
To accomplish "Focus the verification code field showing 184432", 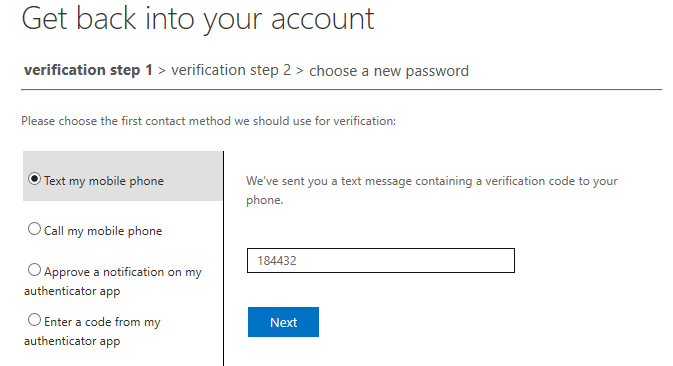I will click(381, 260).
